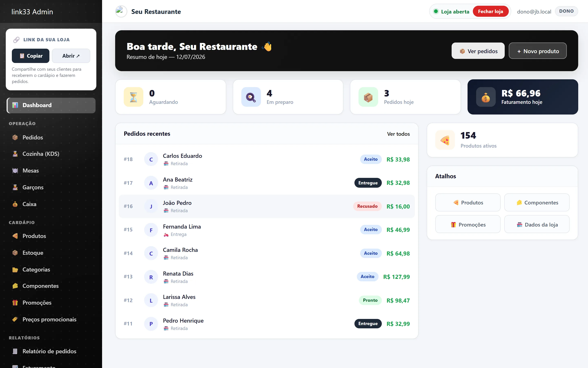Viewport: 588px width, 368px height.
Task: Navigate to Mesas section
Action: [x=51, y=171]
